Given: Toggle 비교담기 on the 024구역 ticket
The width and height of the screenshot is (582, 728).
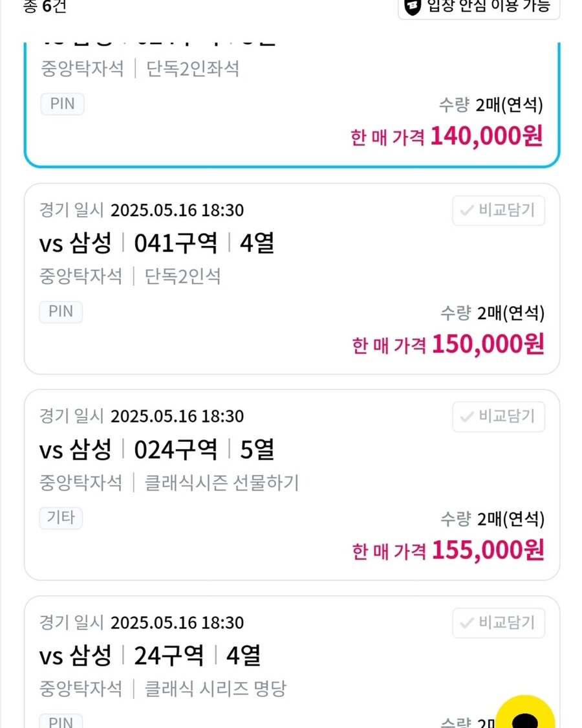Looking at the screenshot, I should (x=499, y=417).
